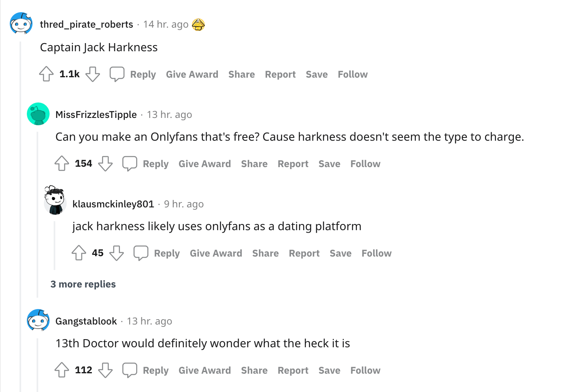Reply to the Captain Jack Harkness comment

click(x=143, y=74)
